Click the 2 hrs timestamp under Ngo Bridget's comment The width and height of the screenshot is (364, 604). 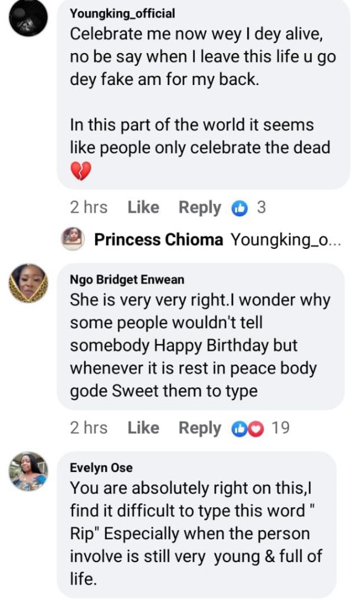tap(88, 428)
